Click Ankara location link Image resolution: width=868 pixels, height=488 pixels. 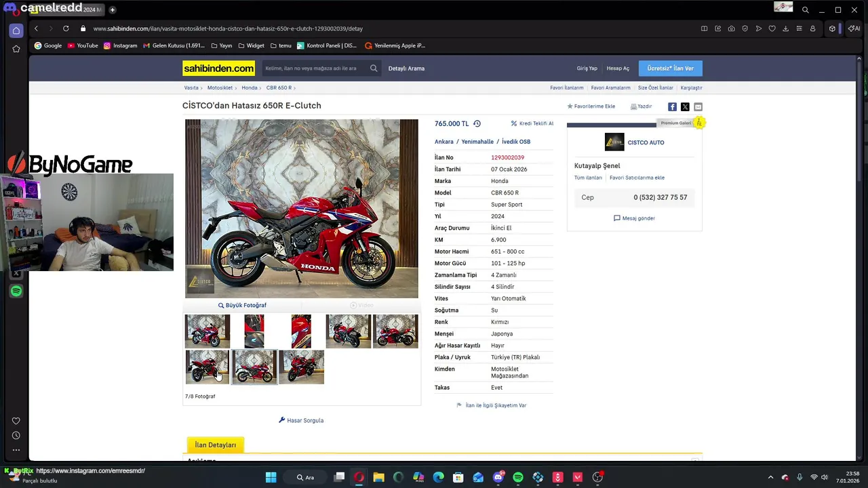point(444,142)
